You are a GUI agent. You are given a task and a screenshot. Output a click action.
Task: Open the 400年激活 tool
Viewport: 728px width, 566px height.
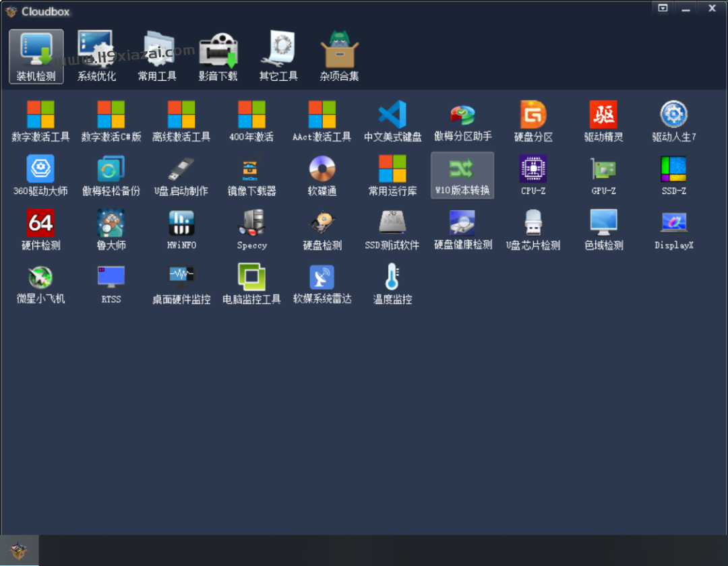point(251,121)
